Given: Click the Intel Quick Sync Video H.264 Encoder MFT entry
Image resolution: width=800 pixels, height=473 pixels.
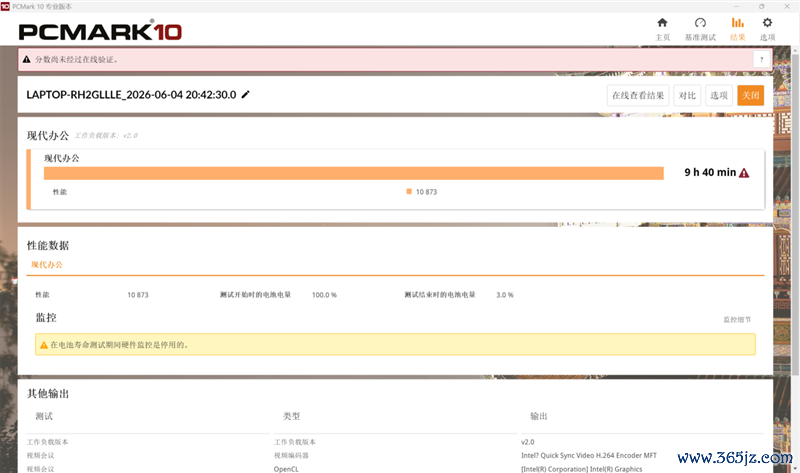Looking at the screenshot, I should 589,455.
